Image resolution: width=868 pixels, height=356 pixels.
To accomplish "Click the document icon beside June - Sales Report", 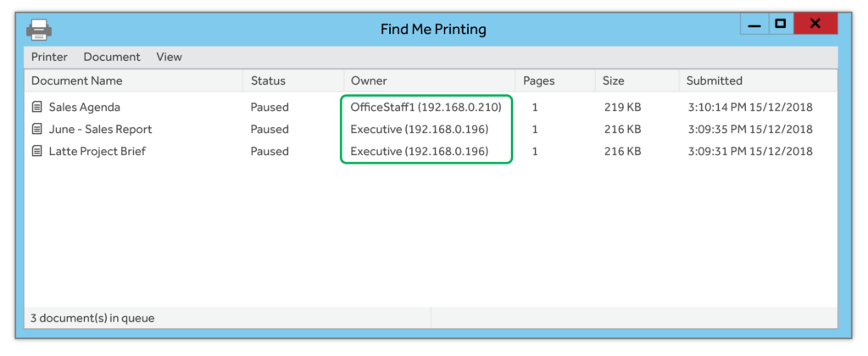I will pos(36,129).
